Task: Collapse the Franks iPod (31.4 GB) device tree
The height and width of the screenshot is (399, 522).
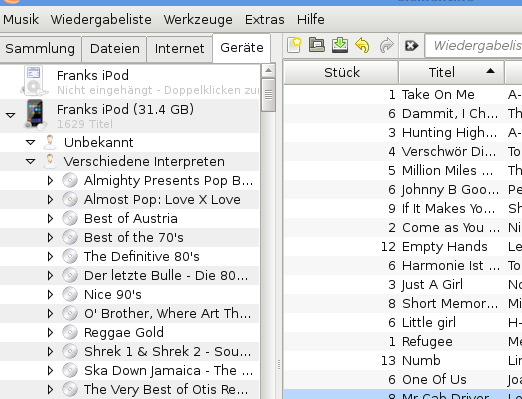Action: pos(10,115)
